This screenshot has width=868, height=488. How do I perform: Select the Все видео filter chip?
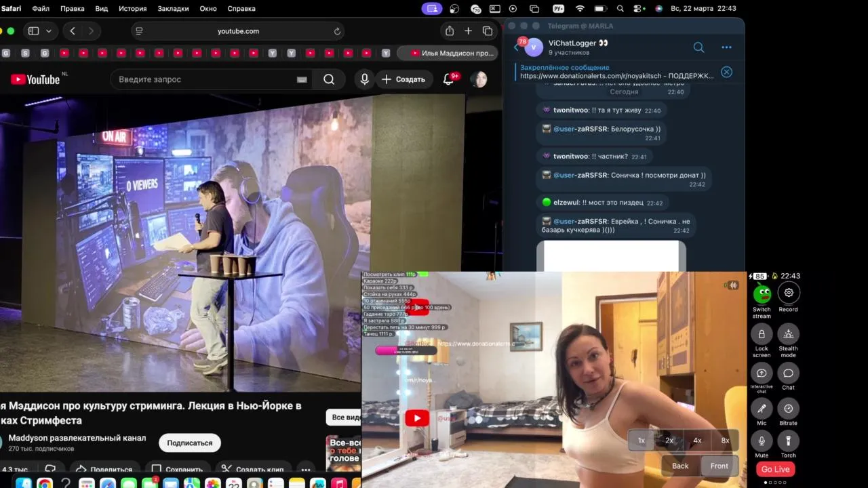coord(344,417)
